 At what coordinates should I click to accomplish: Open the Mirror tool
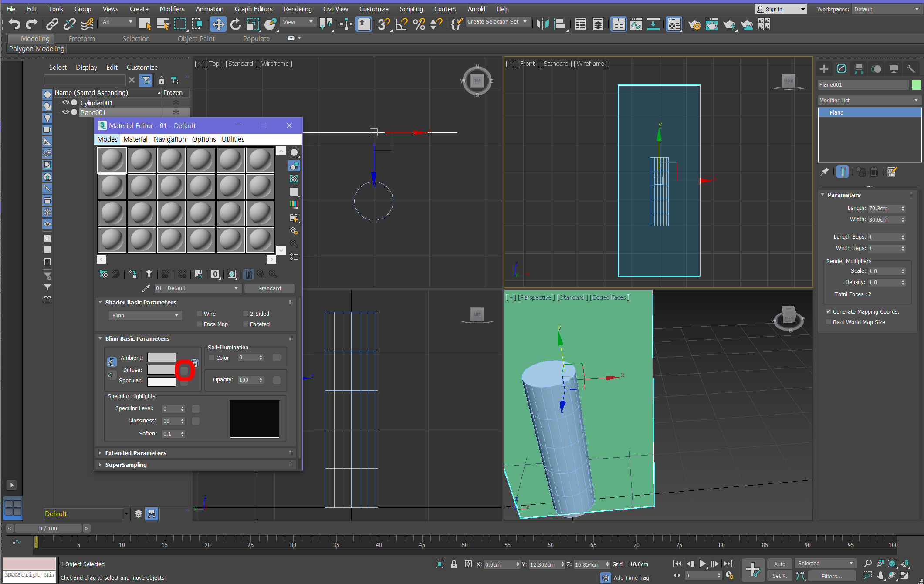(542, 24)
